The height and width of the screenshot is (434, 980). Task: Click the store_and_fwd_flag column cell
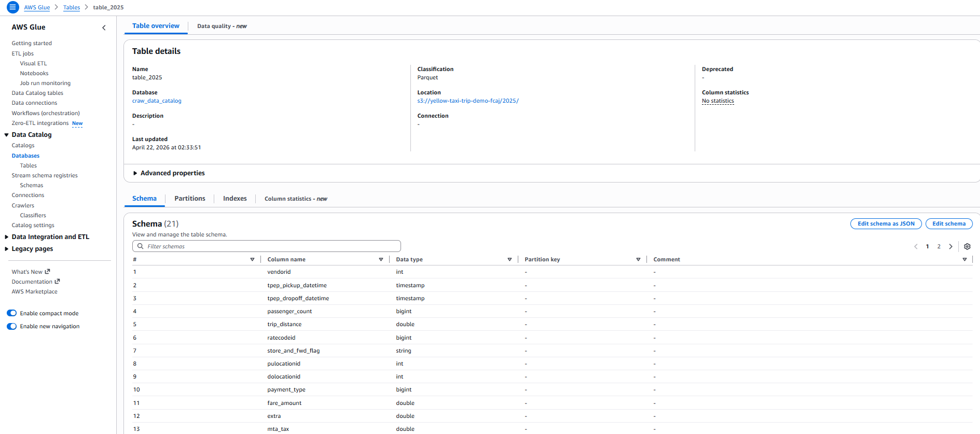coord(294,351)
